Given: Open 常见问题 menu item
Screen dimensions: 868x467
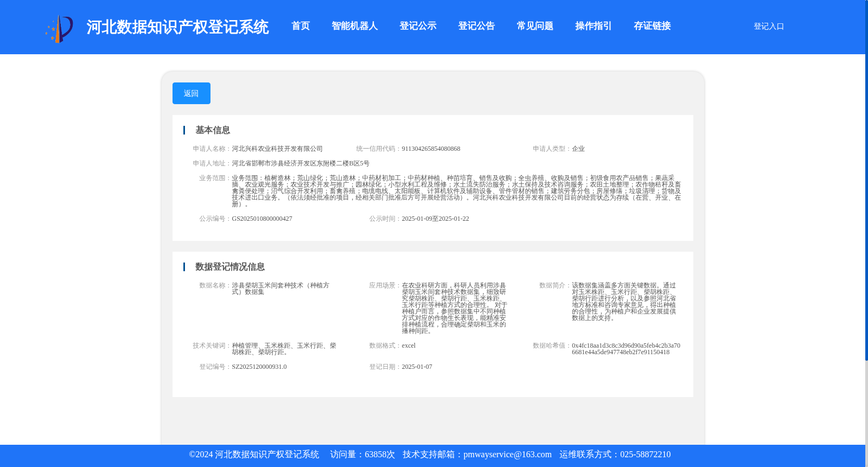Looking at the screenshot, I should 535,26.
